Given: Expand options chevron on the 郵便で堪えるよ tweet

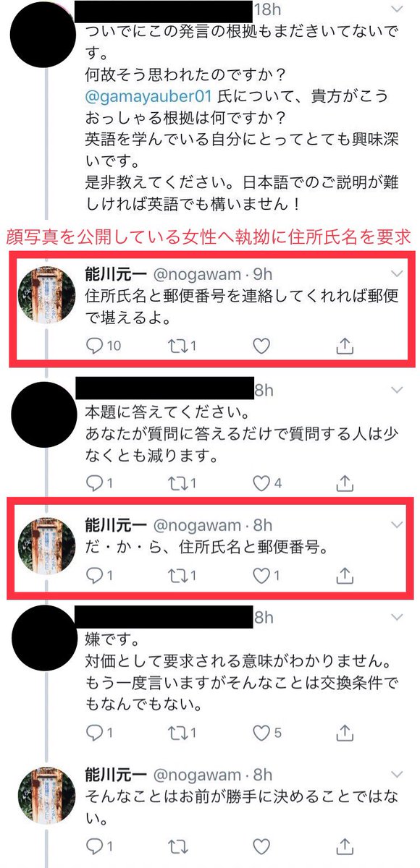Looking at the screenshot, I should point(396,273).
